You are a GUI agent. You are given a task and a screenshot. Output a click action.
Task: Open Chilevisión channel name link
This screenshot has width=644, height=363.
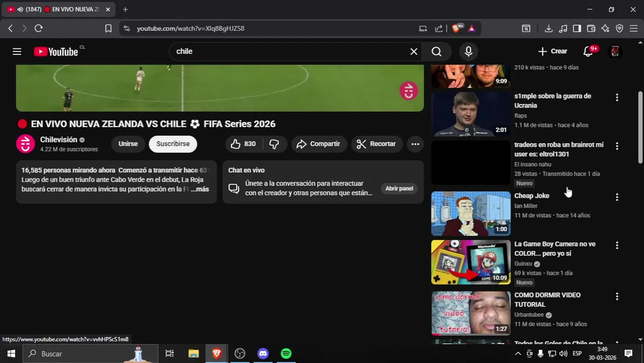(x=58, y=140)
